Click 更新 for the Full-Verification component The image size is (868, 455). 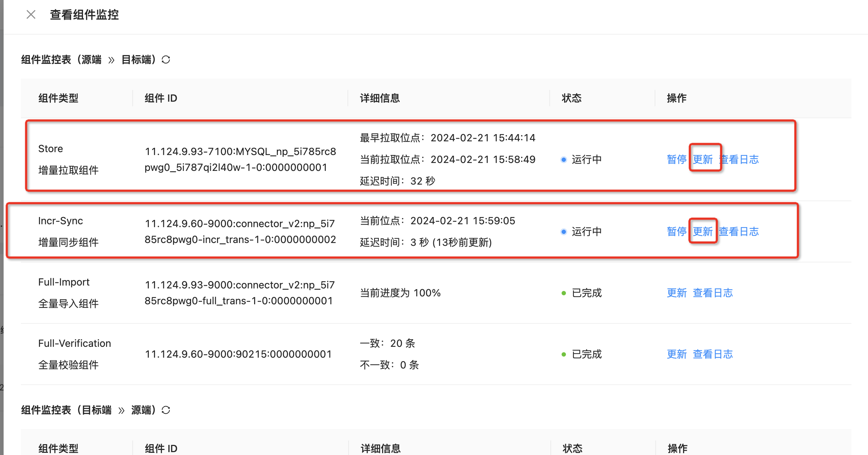(x=677, y=354)
